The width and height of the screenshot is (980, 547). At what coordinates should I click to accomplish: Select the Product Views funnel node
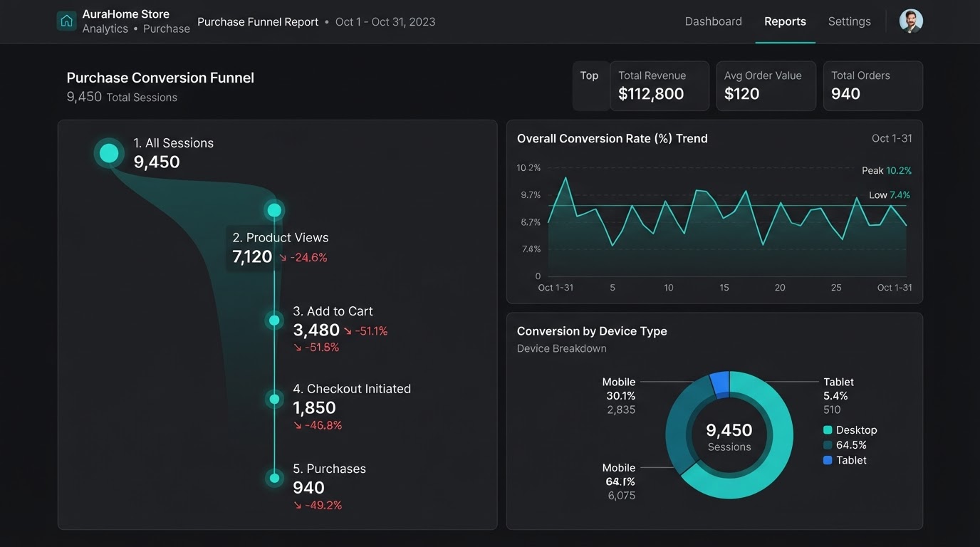tap(274, 210)
